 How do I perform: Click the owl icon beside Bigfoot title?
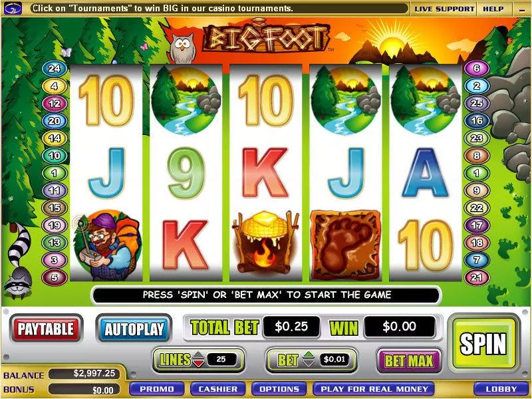point(182,48)
